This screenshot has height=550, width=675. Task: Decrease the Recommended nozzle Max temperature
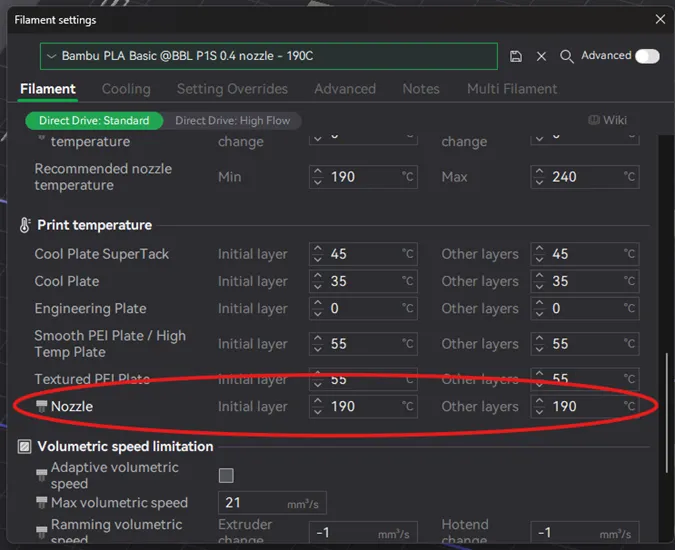pyautogui.click(x=539, y=182)
